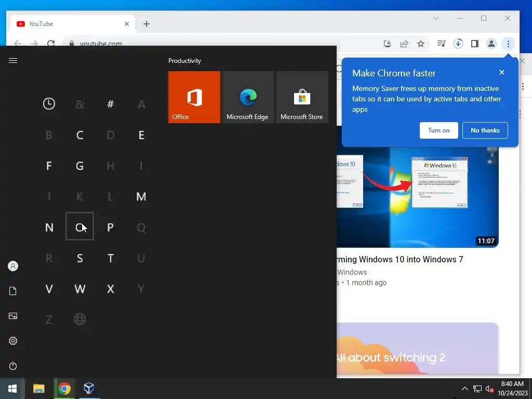Open the 'All about switching 2' banner
Viewport: 532px width, 399px height.
coord(418,348)
